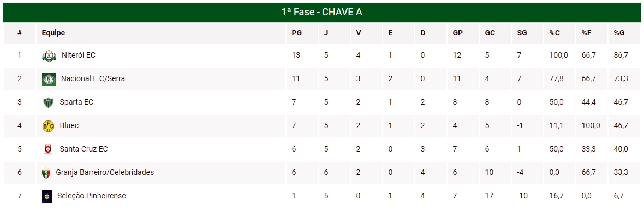The height and width of the screenshot is (212, 644).
Task: Click the %G column header
Action: point(619,33)
